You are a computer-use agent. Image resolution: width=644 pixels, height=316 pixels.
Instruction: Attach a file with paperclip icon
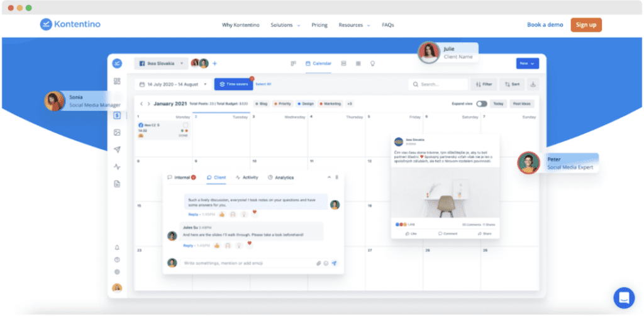(x=318, y=263)
